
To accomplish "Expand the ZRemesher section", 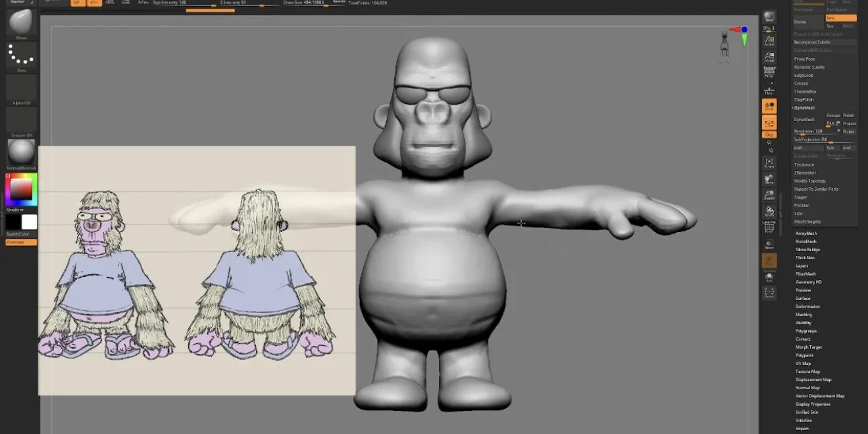I will [805, 173].
